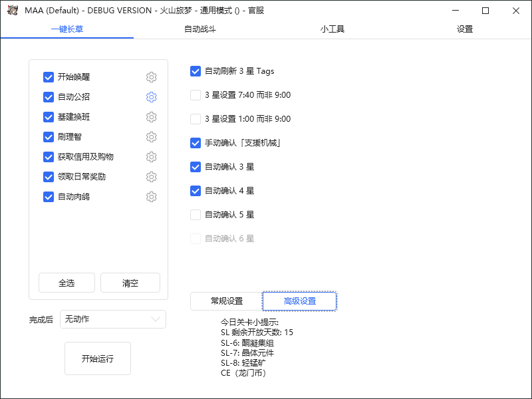Open the 自动公招 settings gear
This screenshot has height=399, width=532.
[x=151, y=97]
